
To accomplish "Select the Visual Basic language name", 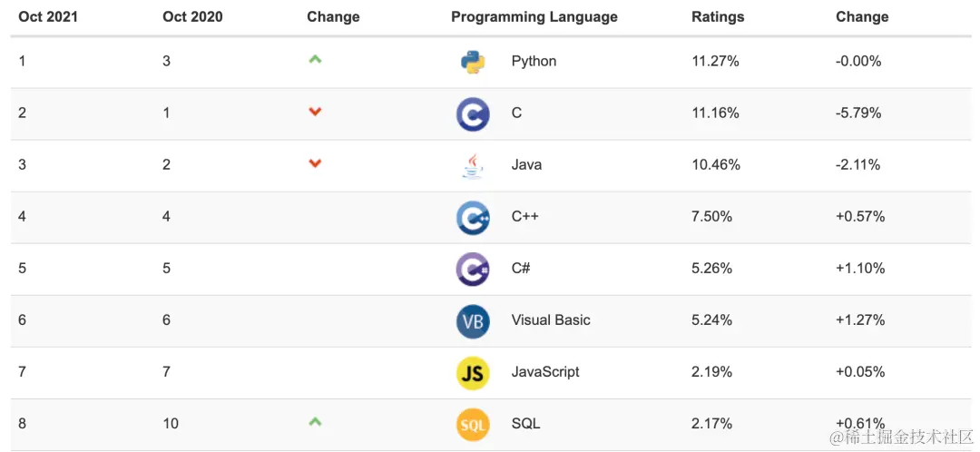I will click(x=551, y=320).
